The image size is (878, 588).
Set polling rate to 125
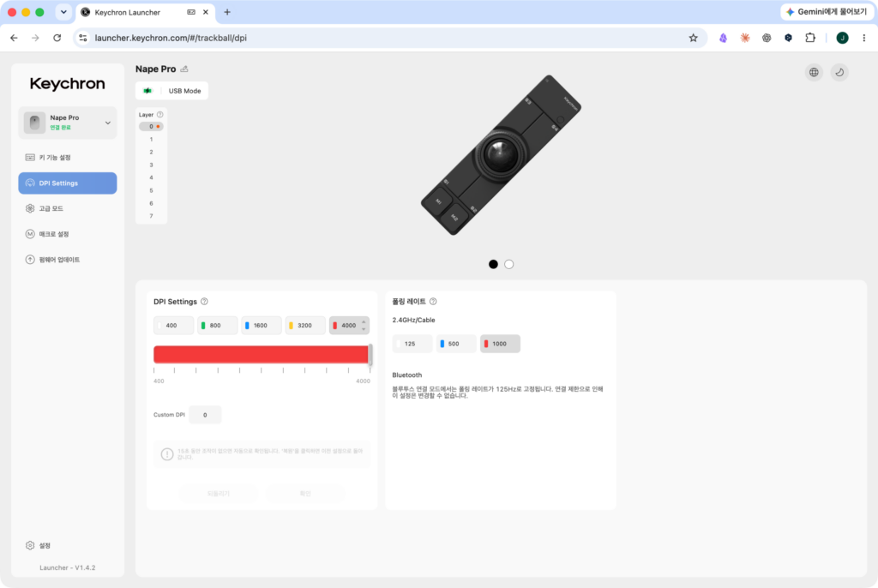click(x=412, y=344)
